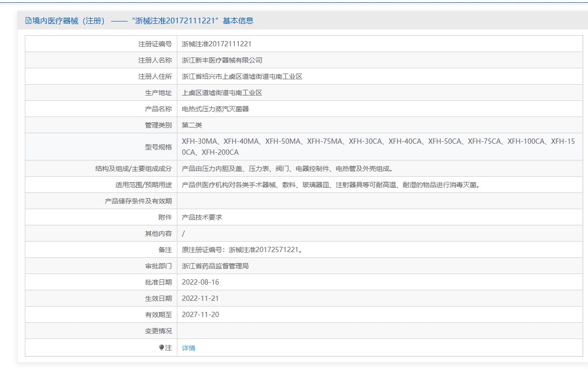This screenshot has width=588, height=371.
Task: Select the slash value in 其他内容 row
Action: point(184,233)
